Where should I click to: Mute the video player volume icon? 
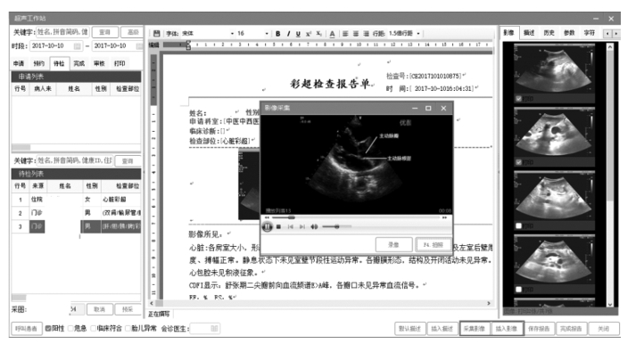click(x=314, y=226)
